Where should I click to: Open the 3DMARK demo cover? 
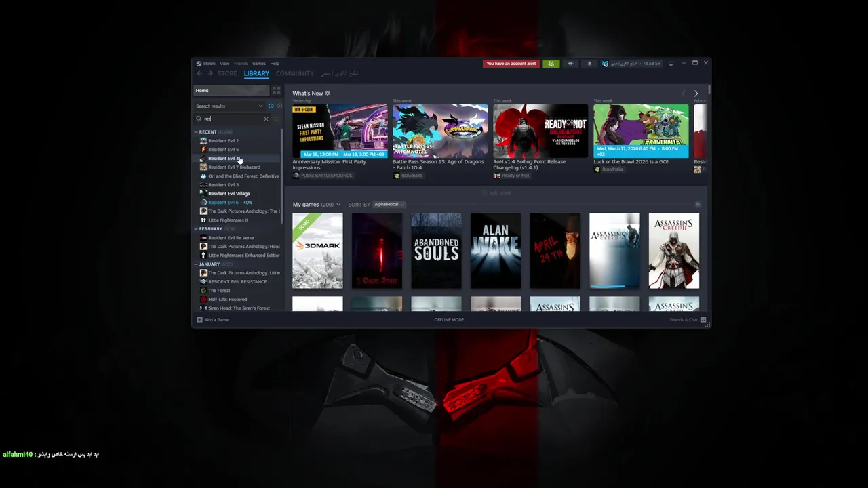tap(317, 251)
